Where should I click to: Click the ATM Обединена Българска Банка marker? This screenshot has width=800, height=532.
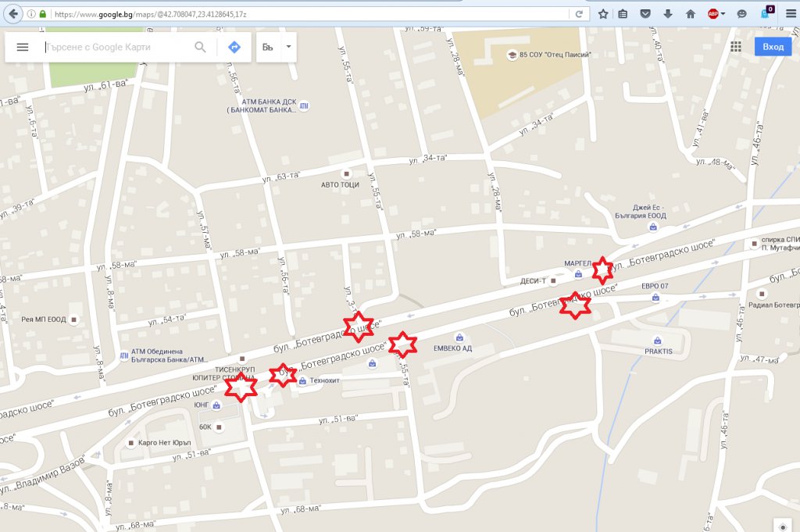click(x=124, y=356)
